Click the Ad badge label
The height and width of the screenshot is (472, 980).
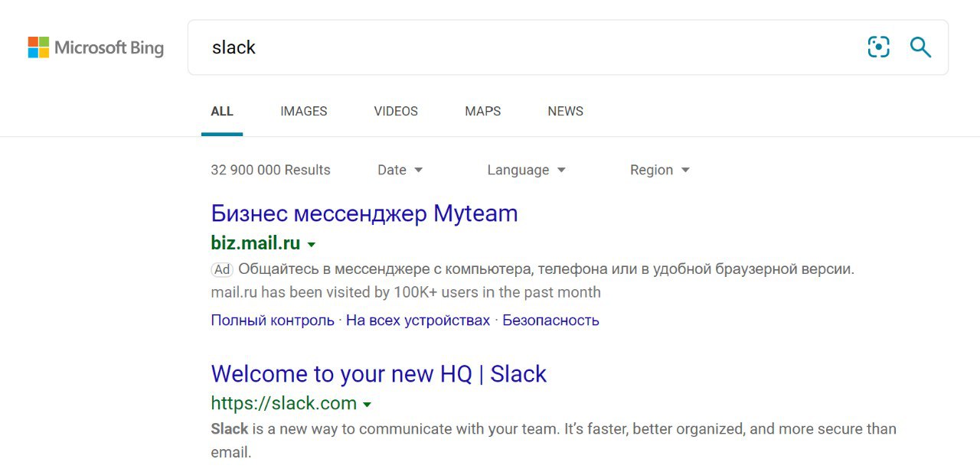pos(222,269)
